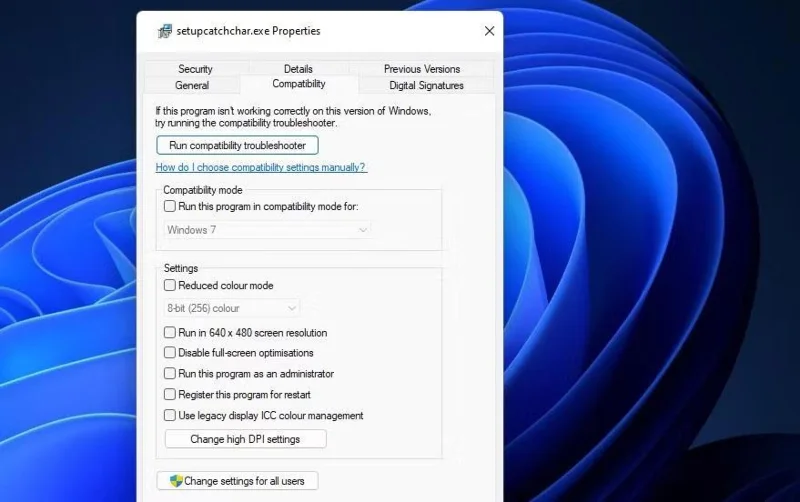Check 'Run in 640 x 480 screen resolution'
This screenshot has width=800, height=502.
(170, 333)
